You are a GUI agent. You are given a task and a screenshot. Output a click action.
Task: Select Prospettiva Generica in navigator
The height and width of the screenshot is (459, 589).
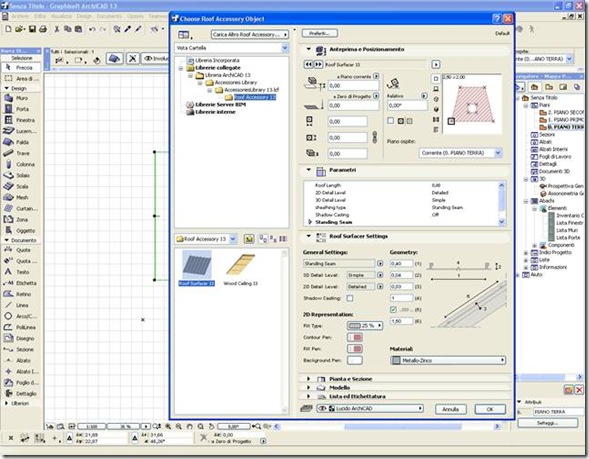click(x=565, y=186)
